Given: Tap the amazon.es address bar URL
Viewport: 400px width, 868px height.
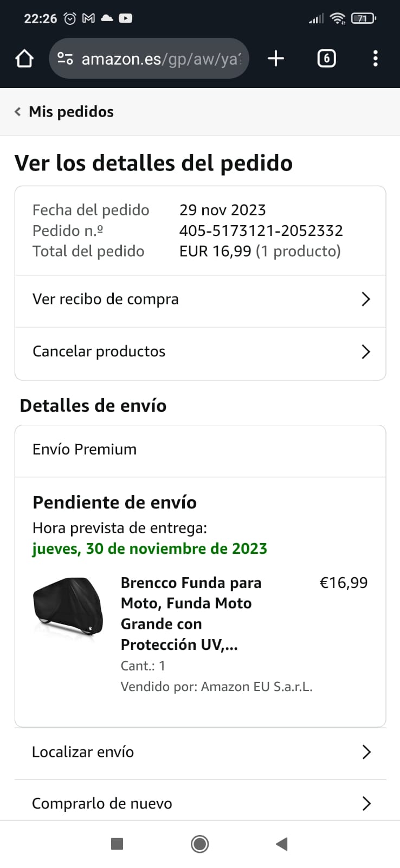Looking at the screenshot, I should (x=161, y=59).
